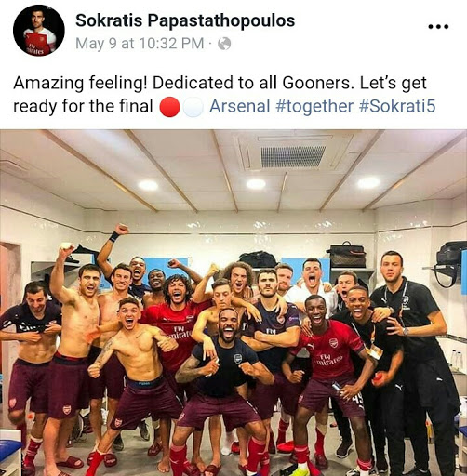Click the number 49 on maroon shorts
The image size is (467, 476).
click(357, 400)
